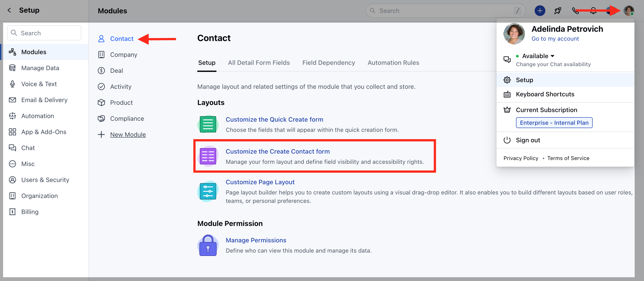Click the purple Create Contact form icon

click(x=208, y=156)
